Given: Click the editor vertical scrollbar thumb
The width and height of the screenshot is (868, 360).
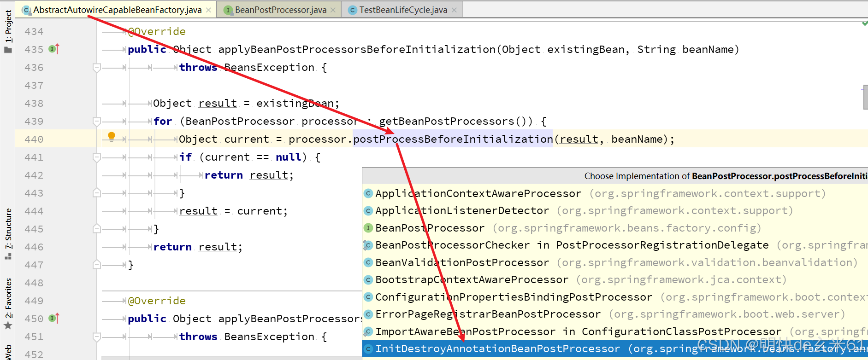Looking at the screenshot, I should (x=865, y=98).
